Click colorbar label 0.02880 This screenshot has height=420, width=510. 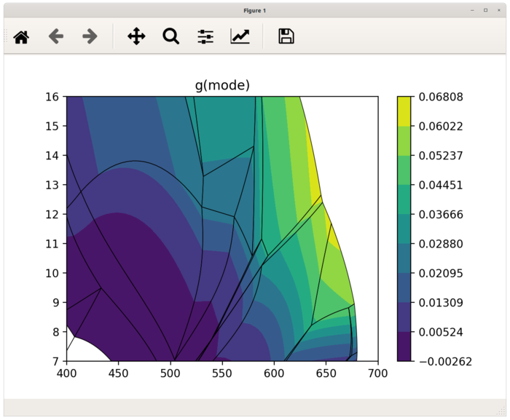(x=441, y=244)
